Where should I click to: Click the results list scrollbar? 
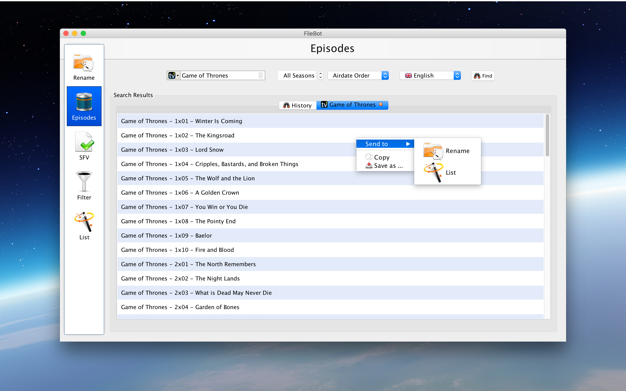(547, 135)
